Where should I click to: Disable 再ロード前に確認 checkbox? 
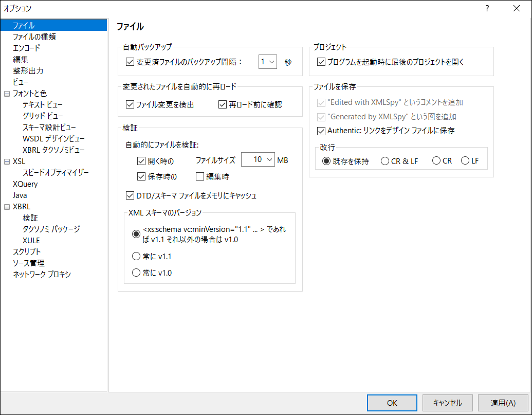click(x=223, y=105)
